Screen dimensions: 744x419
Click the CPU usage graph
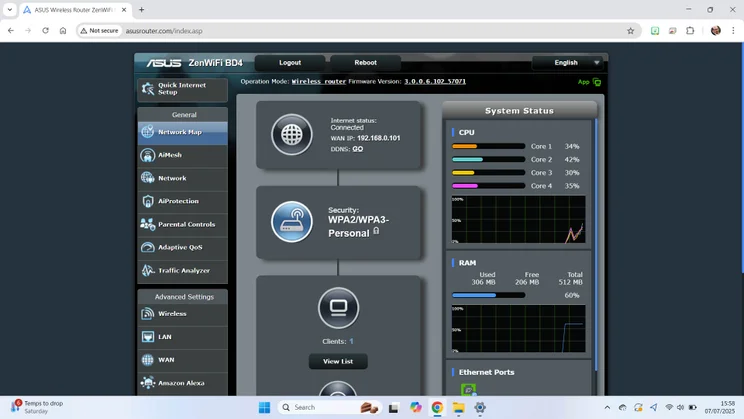click(x=518, y=220)
